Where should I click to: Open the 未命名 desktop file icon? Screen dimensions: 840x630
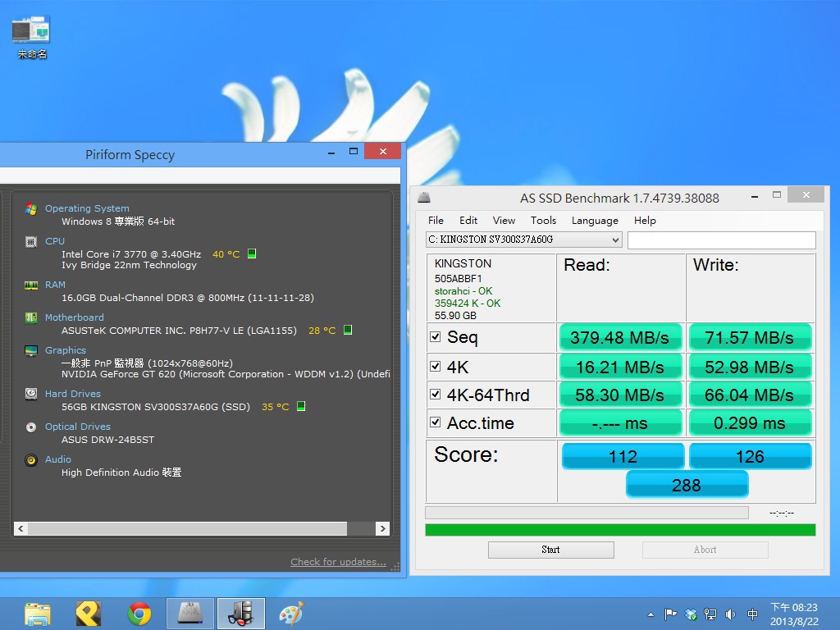pyautogui.click(x=31, y=38)
